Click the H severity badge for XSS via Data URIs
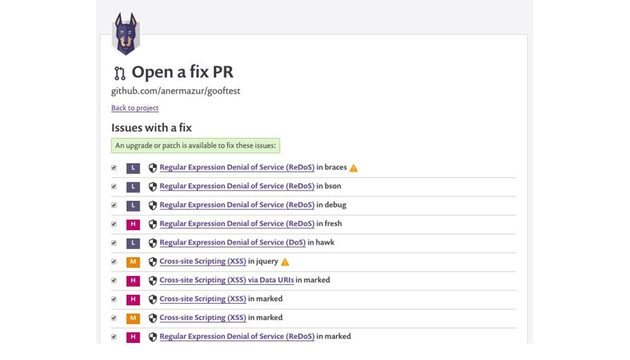This screenshot has height=360, width=630. tap(133, 281)
